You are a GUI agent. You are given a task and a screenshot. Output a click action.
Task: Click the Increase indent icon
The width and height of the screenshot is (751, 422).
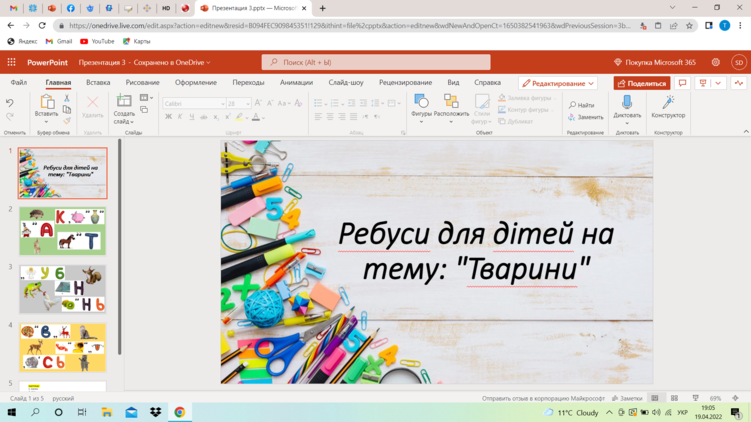[x=363, y=103]
